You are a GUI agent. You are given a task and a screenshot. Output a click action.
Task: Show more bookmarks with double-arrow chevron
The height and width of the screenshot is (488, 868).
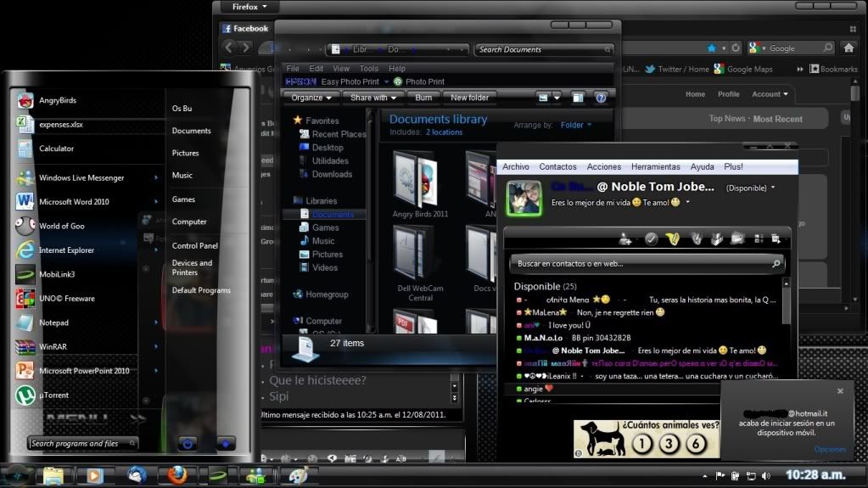(799, 70)
